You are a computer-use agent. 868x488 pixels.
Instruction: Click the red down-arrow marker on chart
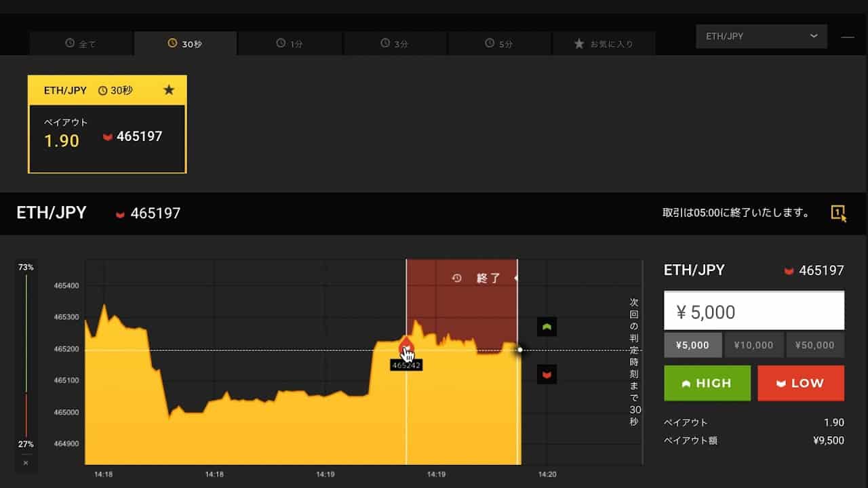[547, 374]
